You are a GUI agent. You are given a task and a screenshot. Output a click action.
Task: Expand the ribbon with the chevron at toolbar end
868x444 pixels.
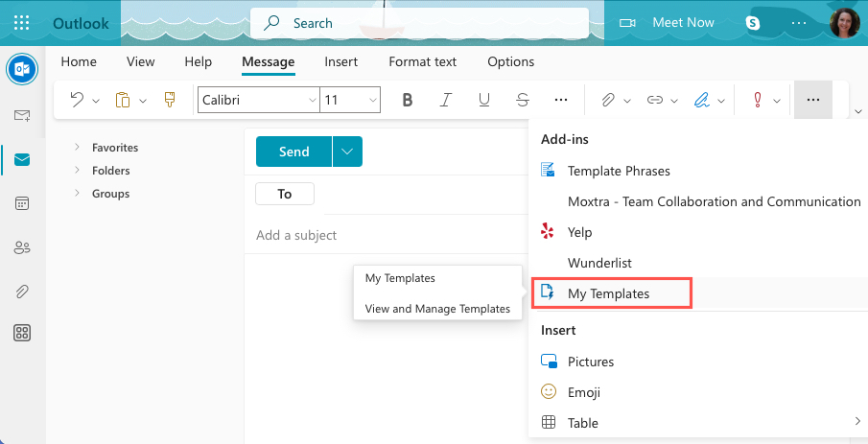click(858, 111)
